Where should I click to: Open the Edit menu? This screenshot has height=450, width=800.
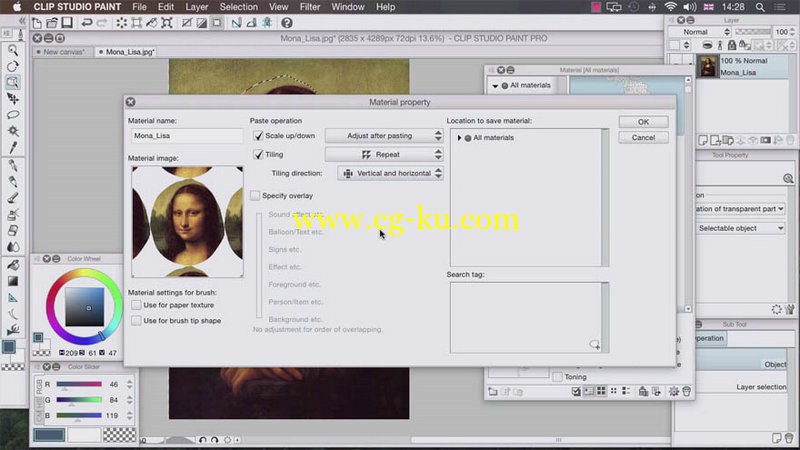166,7
